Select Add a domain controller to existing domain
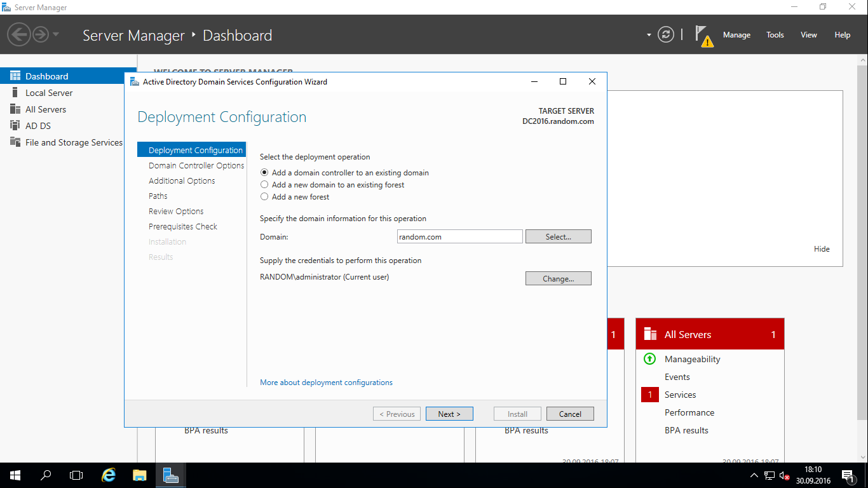This screenshot has height=488, width=868. (345, 173)
